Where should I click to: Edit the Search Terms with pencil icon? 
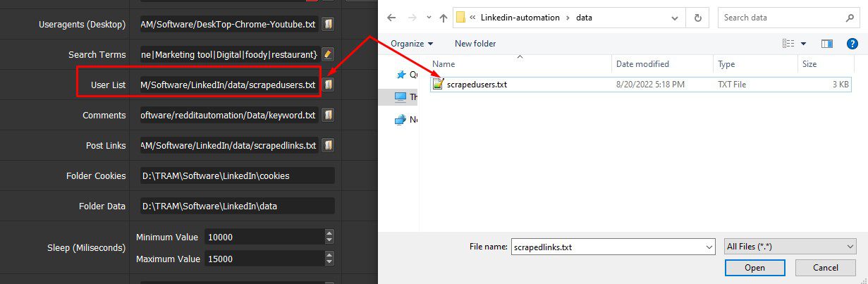pyautogui.click(x=328, y=54)
